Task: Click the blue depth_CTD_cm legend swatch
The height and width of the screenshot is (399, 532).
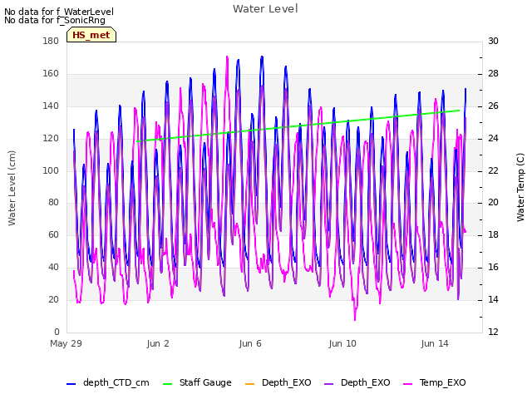Action: [x=71, y=384]
